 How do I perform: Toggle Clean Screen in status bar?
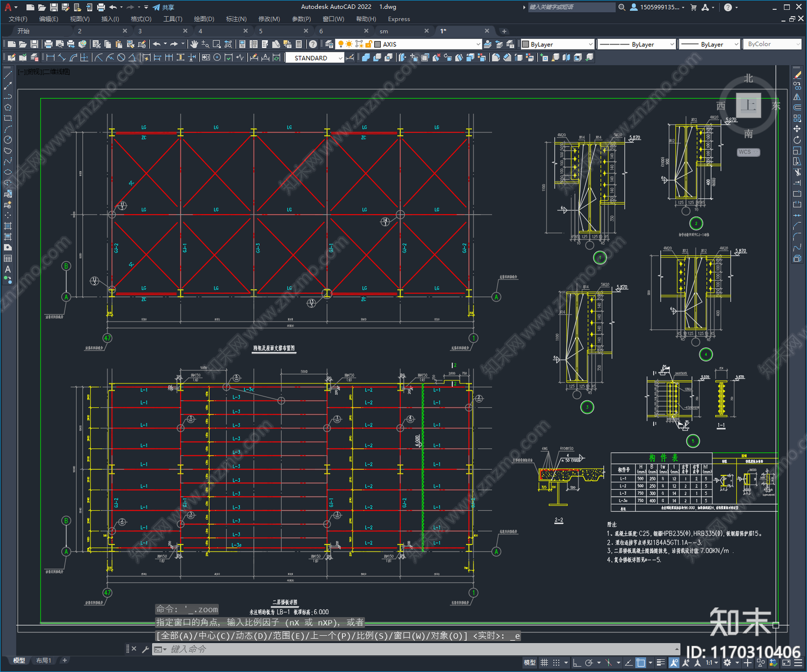pyautogui.click(x=786, y=662)
